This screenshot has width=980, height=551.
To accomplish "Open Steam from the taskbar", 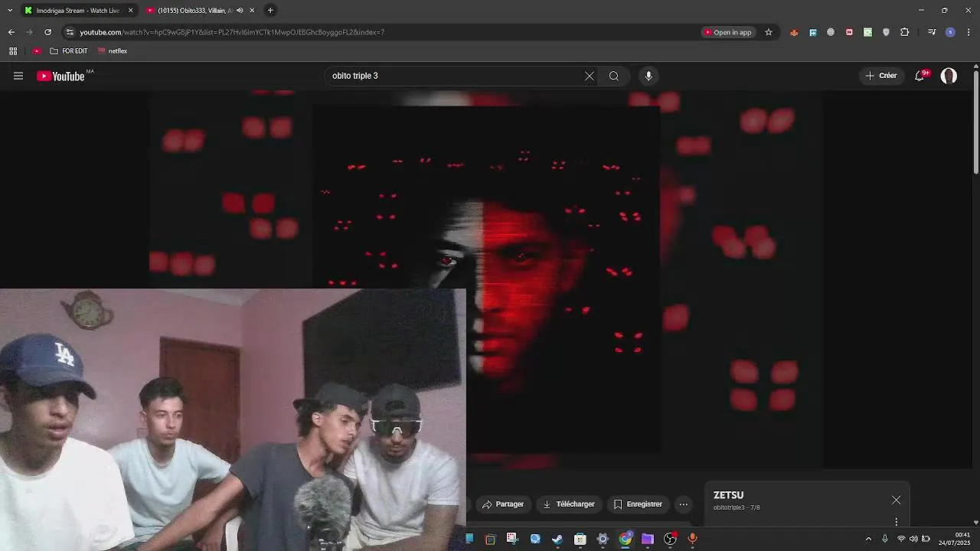I will (x=557, y=539).
